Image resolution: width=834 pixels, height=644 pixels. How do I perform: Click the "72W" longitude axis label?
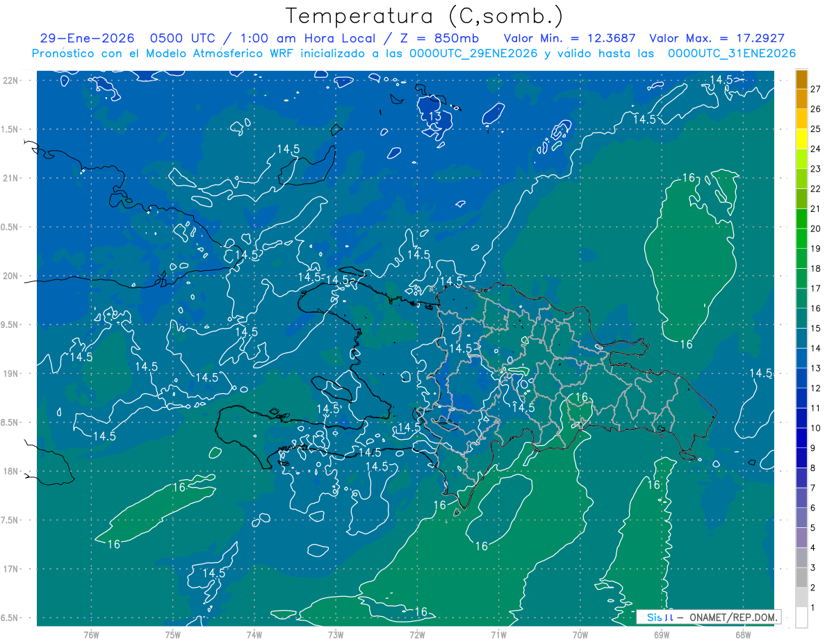click(417, 634)
